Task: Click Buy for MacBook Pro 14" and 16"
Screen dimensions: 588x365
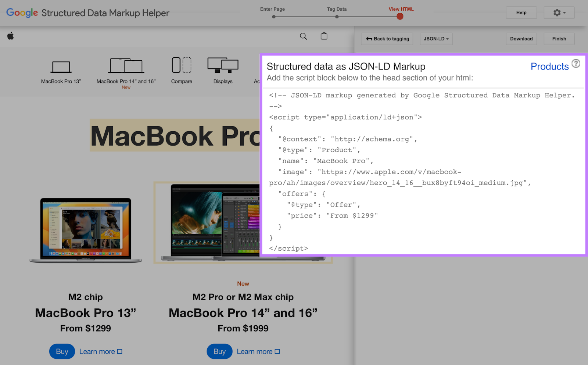Action: coord(219,351)
